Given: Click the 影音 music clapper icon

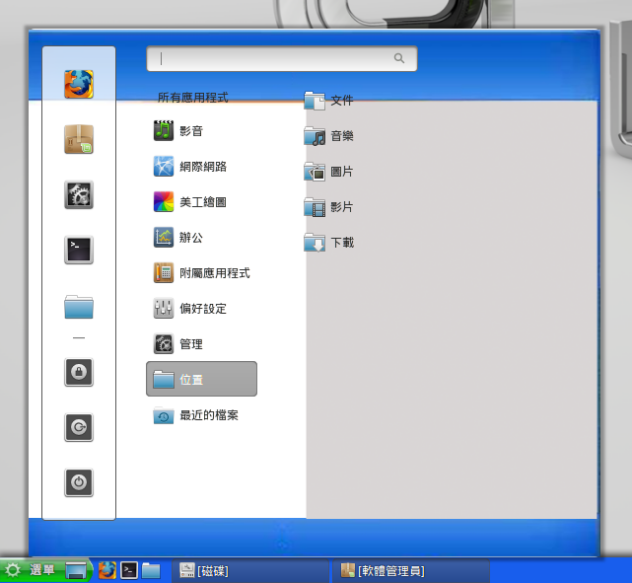Looking at the screenshot, I should (164, 131).
